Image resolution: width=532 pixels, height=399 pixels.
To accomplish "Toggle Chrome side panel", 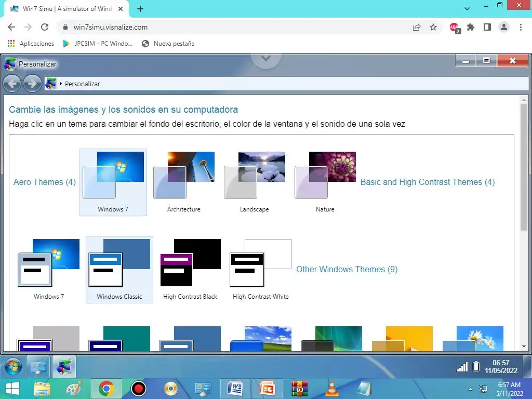I will click(x=487, y=27).
